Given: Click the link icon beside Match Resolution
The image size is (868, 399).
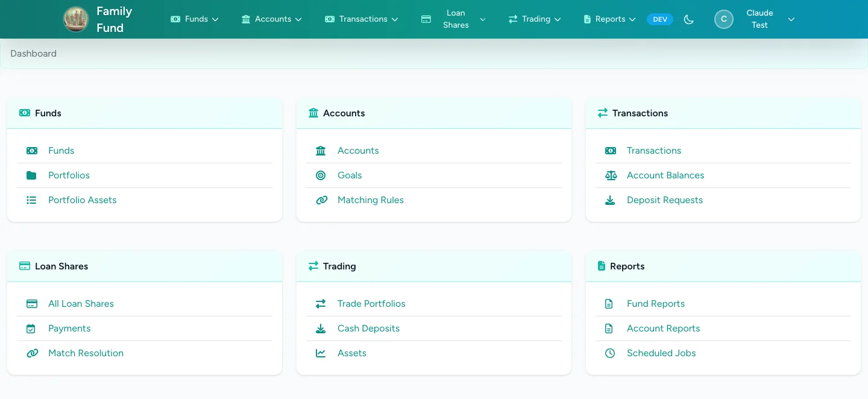Looking at the screenshot, I should (33, 353).
